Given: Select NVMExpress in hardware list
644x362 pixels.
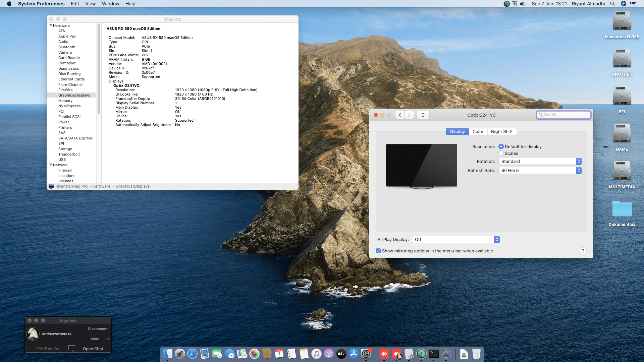Looking at the screenshot, I should pos(69,106).
